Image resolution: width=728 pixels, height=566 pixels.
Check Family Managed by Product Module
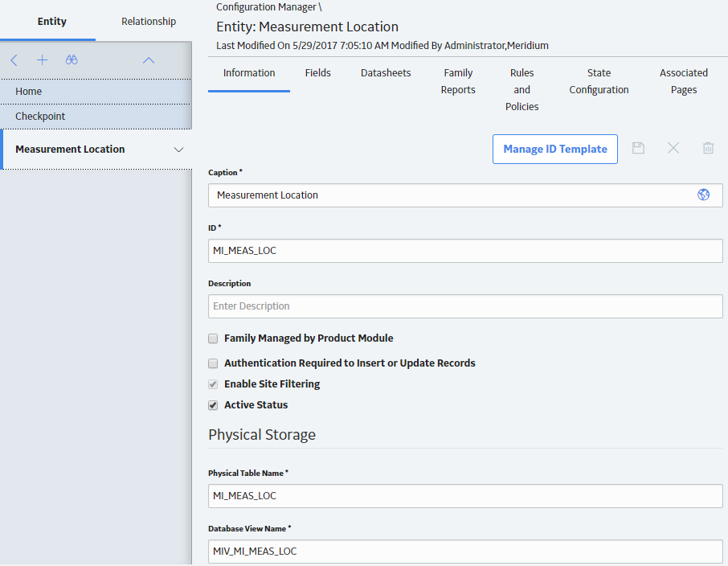point(213,338)
